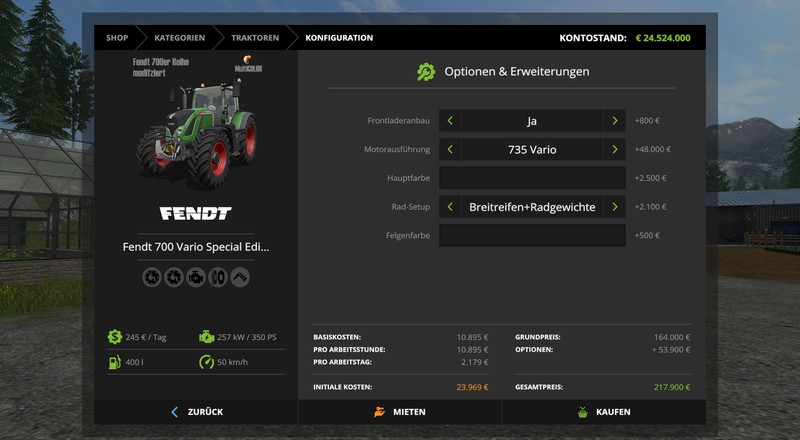Click the green wrench-gear Optionen icon

(x=426, y=72)
